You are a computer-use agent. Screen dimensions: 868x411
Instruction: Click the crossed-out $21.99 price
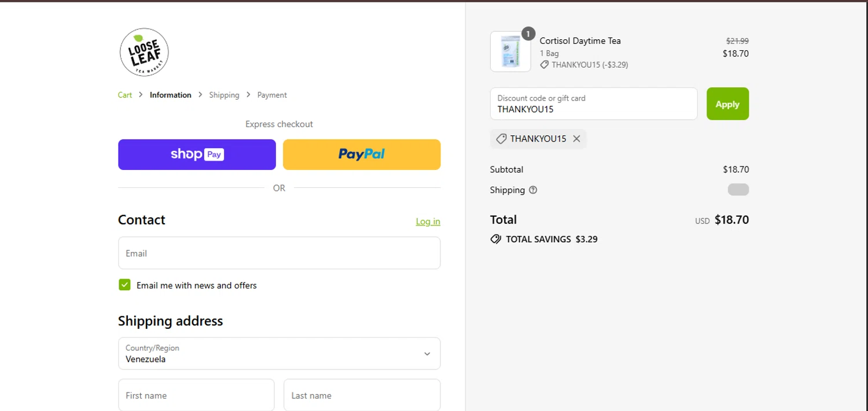(x=737, y=41)
